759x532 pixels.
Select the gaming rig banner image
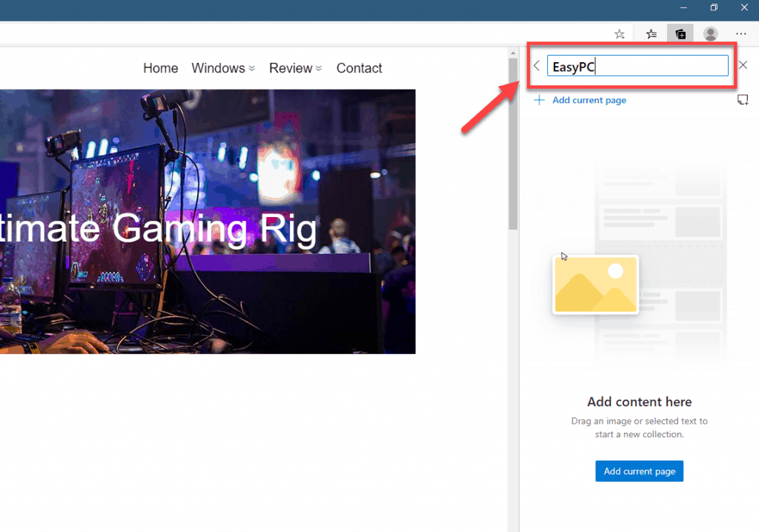click(x=208, y=222)
